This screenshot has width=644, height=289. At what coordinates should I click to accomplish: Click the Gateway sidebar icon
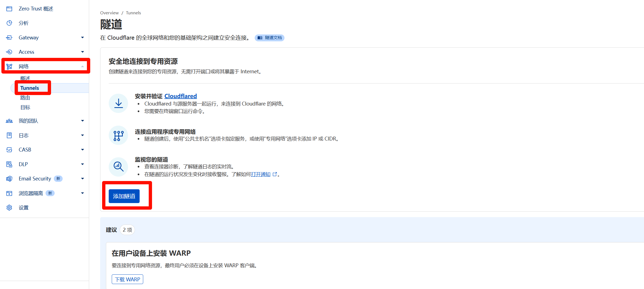click(9, 37)
